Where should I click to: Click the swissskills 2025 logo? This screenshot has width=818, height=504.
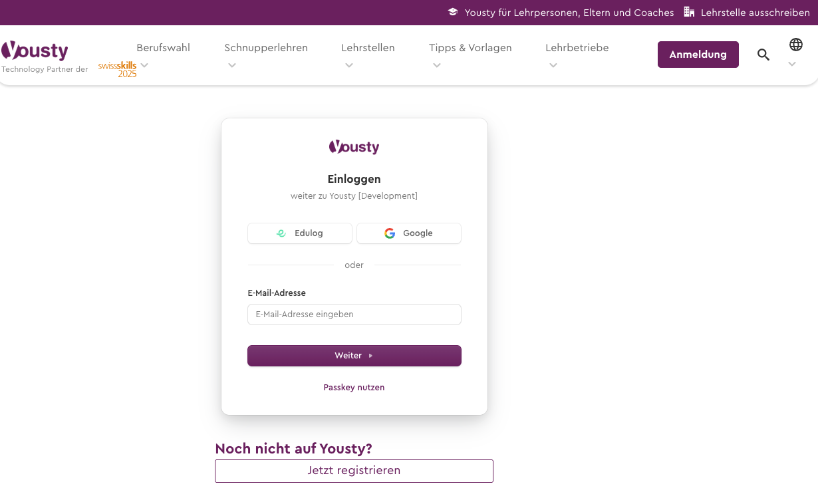tap(116, 69)
